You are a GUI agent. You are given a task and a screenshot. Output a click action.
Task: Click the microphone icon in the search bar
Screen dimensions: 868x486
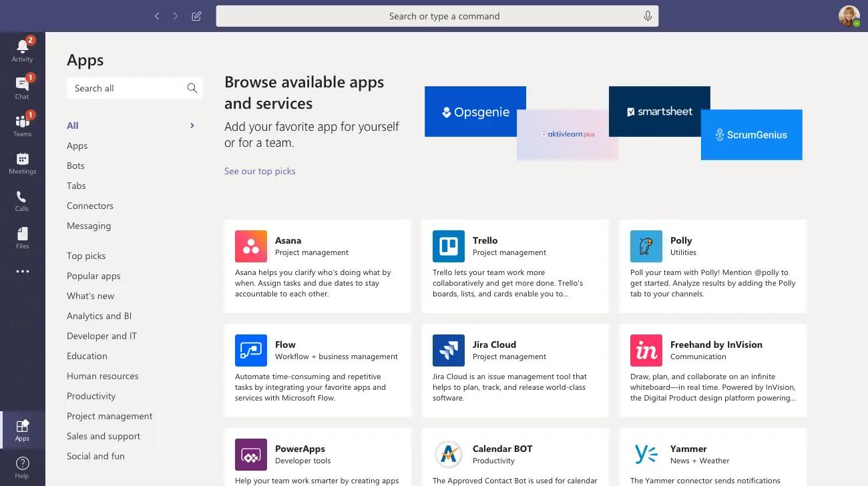pyautogui.click(x=646, y=15)
